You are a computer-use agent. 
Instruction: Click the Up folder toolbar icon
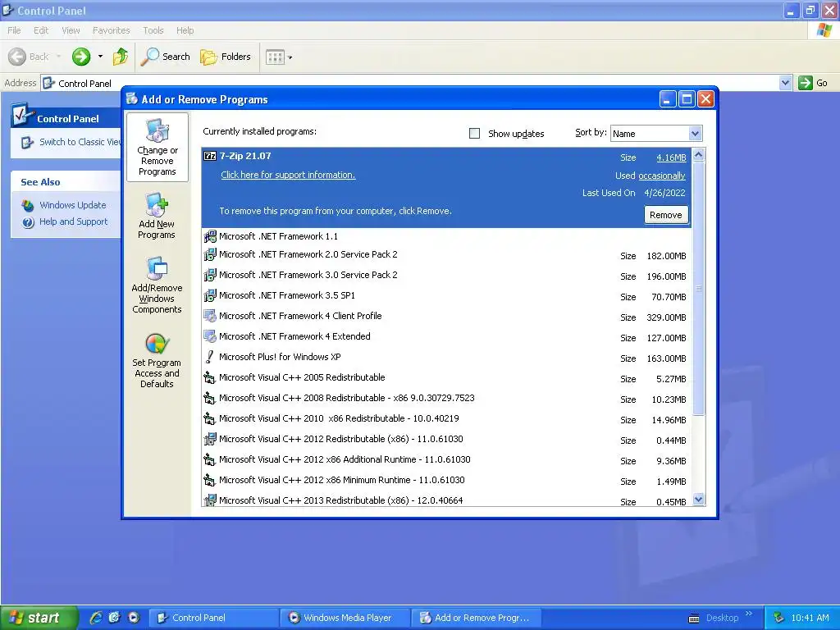pos(120,57)
